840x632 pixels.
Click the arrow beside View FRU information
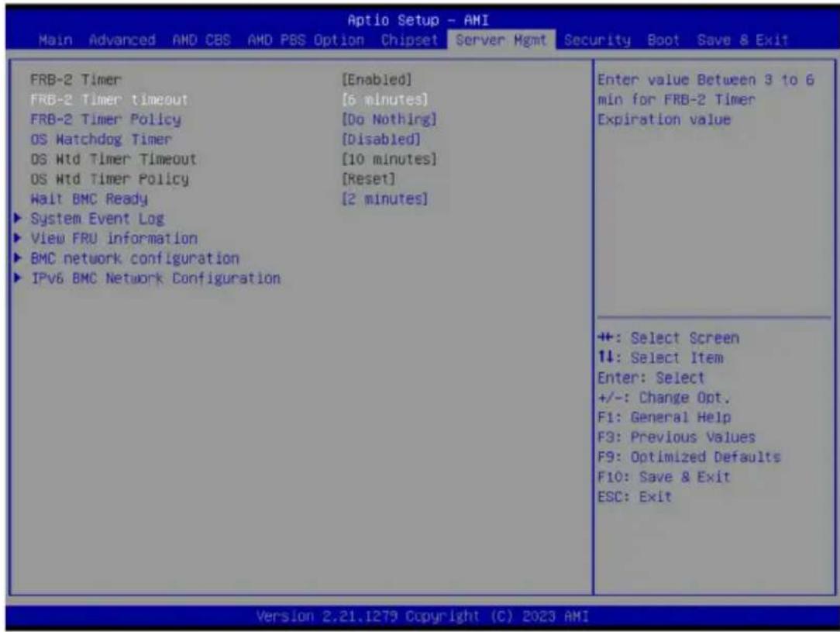(x=19, y=238)
